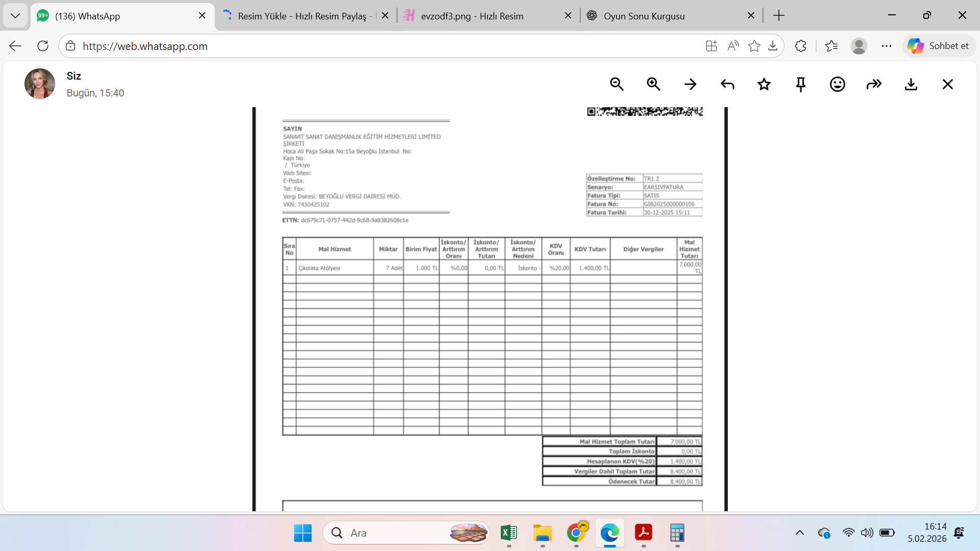Click the Fatura No value GIB2025000000106

(x=669, y=204)
